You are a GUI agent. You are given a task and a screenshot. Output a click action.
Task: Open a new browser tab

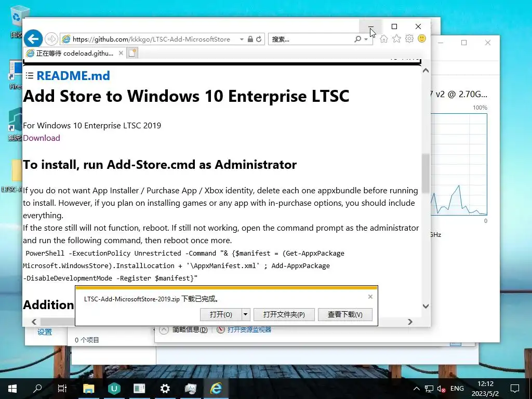[x=132, y=53]
